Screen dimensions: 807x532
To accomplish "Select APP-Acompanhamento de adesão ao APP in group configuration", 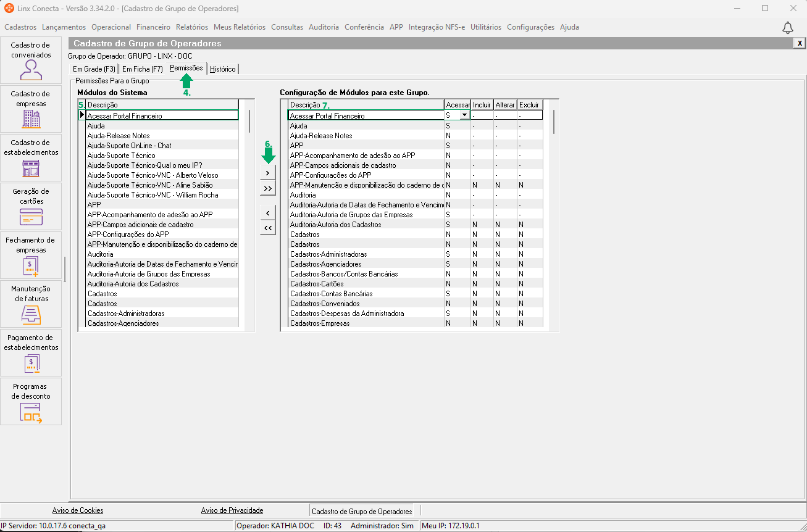I will point(366,155).
